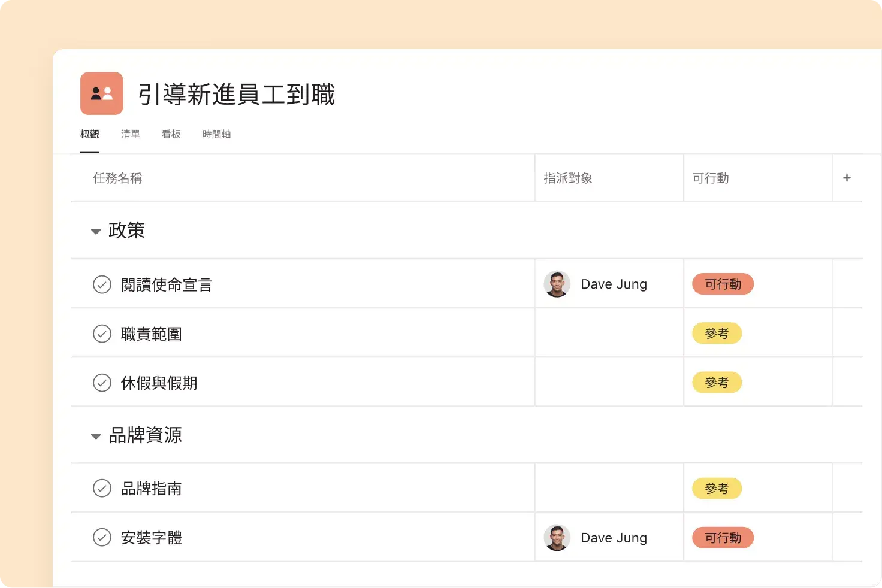Open the 時間軸 view
This screenshot has height=588, width=882.
[216, 134]
